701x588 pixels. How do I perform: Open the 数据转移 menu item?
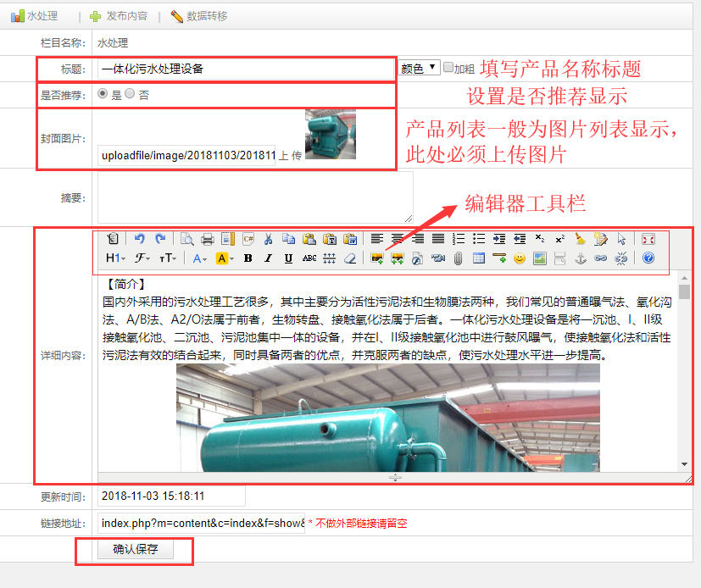pyautogui.click(x=199, y=16)
